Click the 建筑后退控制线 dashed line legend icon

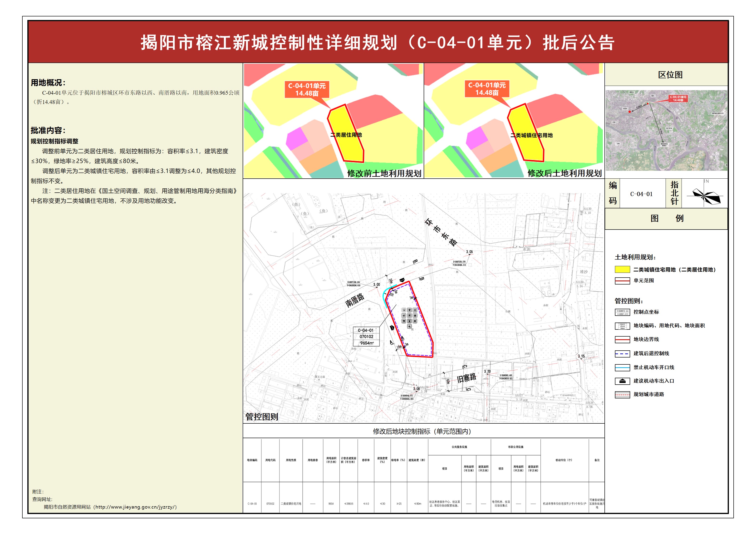(622, 354)
